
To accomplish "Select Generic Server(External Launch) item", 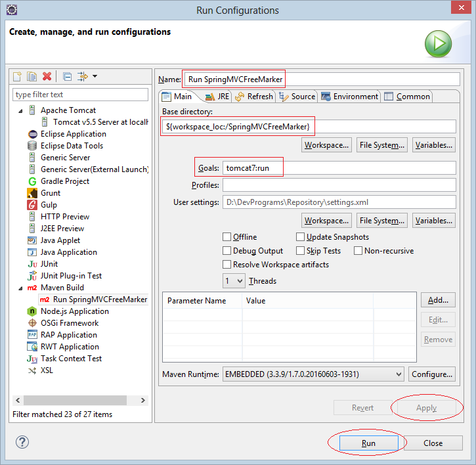I will coord(95,169).
